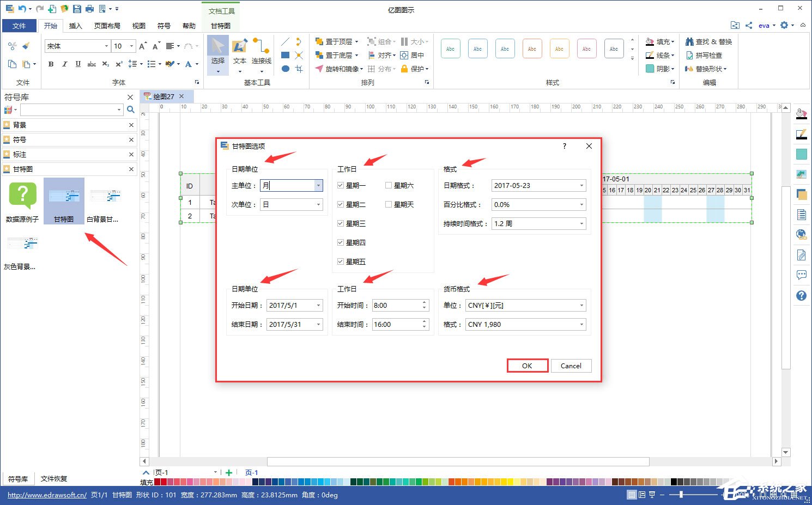Click the Shadow style icon
The image size is (812, 505).
point(650,69)
